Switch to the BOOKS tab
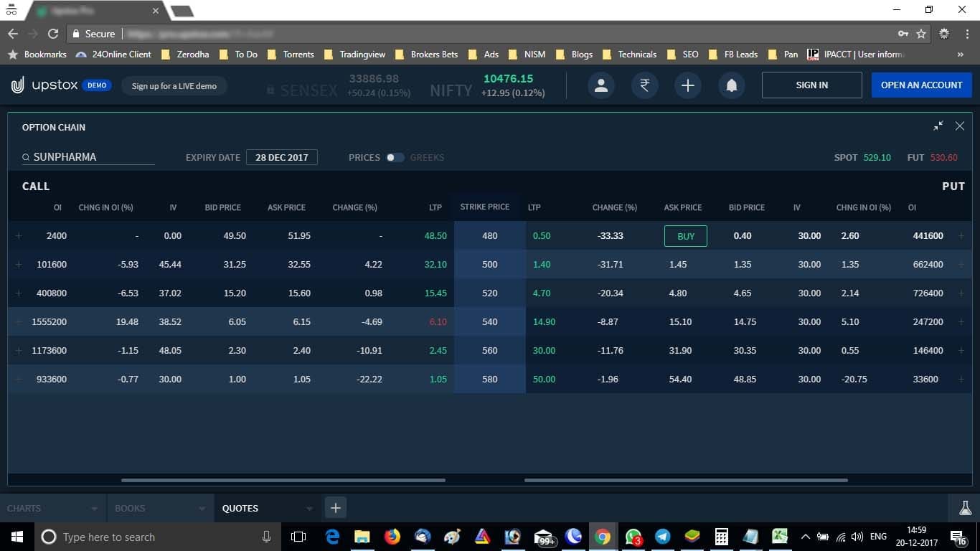This screenshot has width=980, height=551. (x=130, y=508)
